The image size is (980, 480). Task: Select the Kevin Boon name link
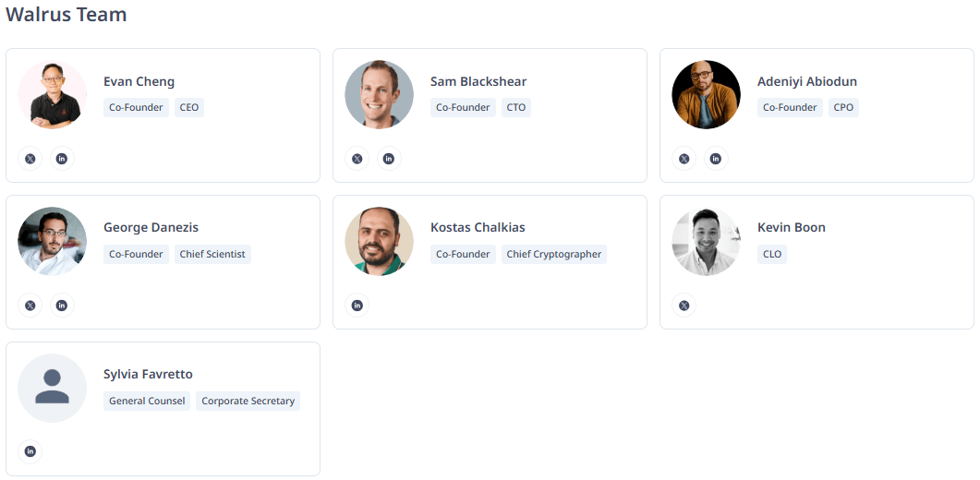point(792,227)
